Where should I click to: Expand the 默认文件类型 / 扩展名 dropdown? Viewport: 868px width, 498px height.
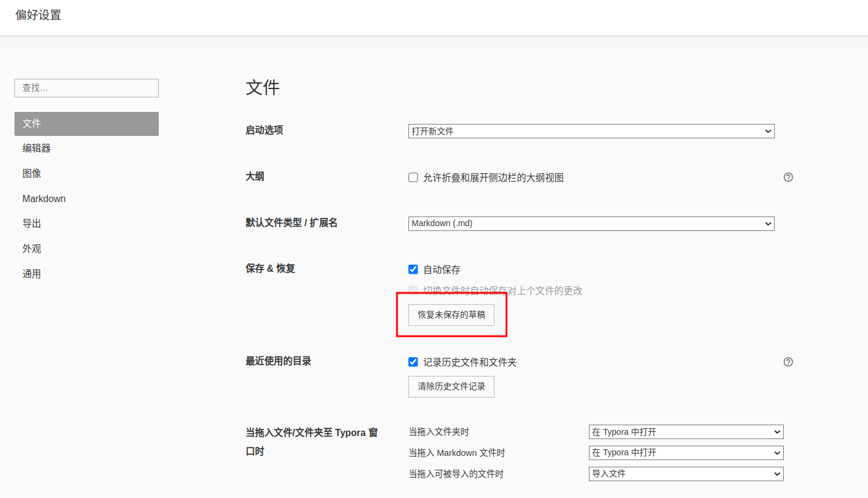(x=591, y=224)
